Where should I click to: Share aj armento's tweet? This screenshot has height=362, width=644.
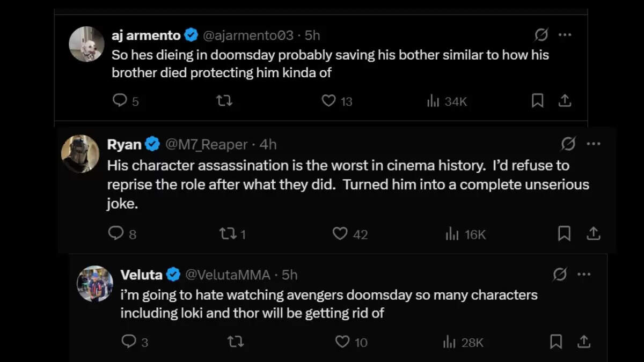point(565,100)
